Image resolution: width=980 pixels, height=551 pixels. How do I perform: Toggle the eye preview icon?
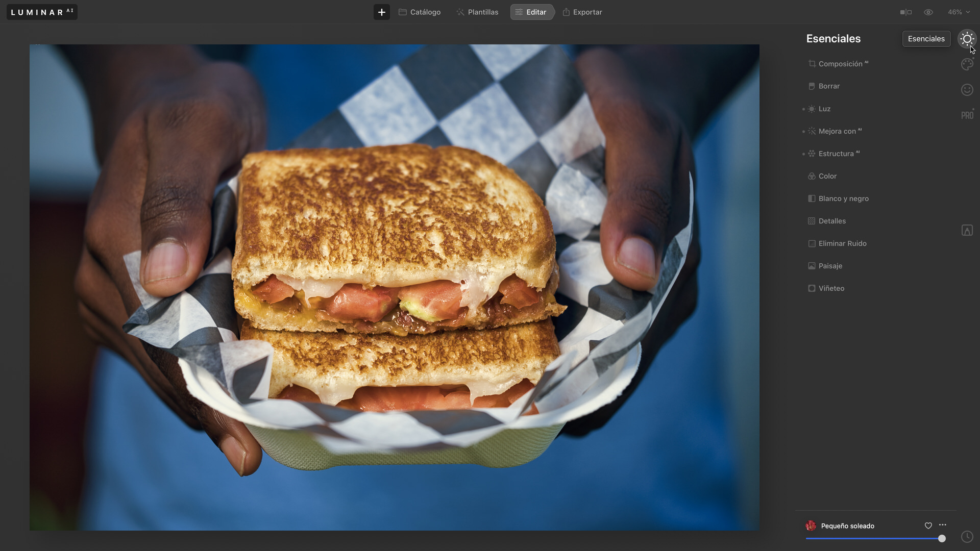point(928,12)
